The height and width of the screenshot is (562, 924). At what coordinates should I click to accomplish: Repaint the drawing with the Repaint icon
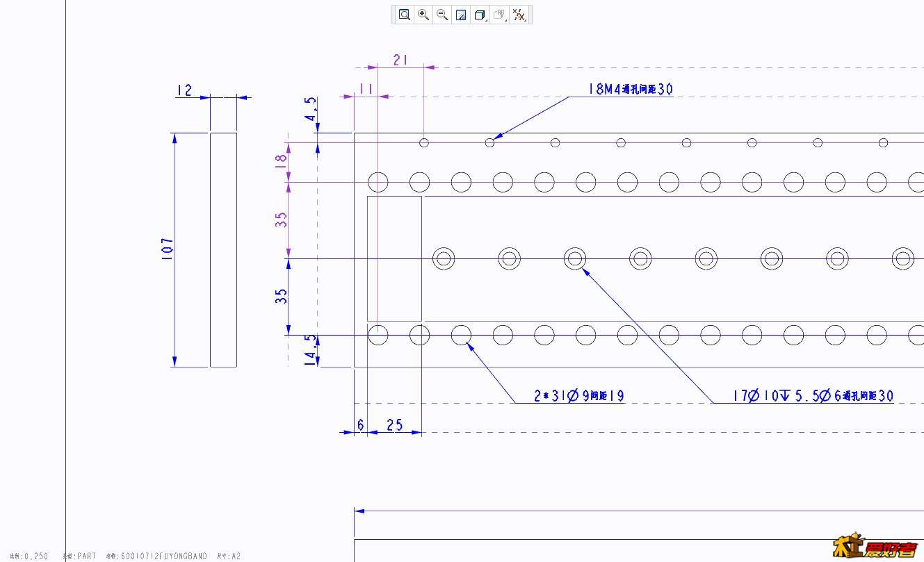460,15
